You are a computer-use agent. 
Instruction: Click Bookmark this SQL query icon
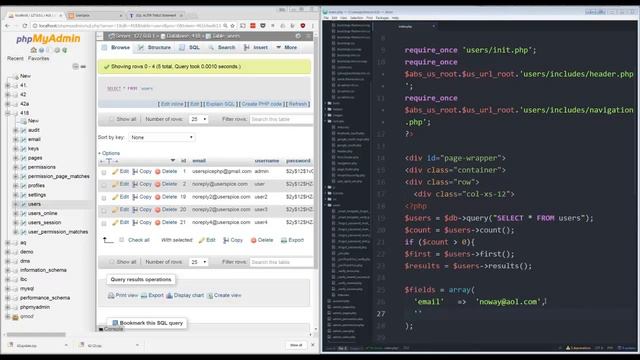pyautogui.click(x=115, y=323)
